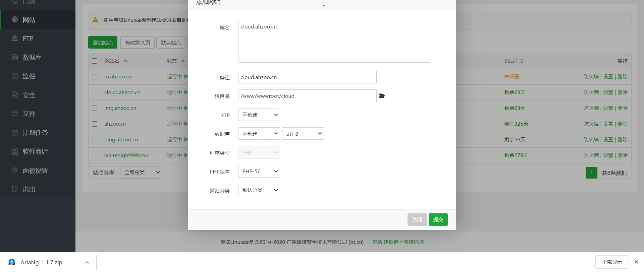Viewport: 644px width, 272px height.
Task: Click 防火墙 in the ahzoo.cn row
Action: 591,124
